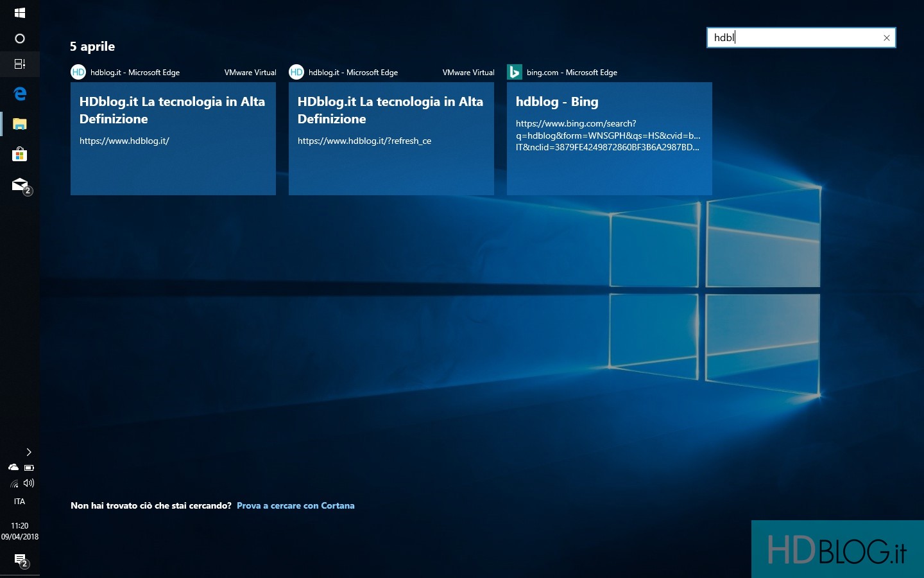Click the OneDrive cloud tray icon
Viewport: 924px width, 578px height.
(x=13, y=468)
